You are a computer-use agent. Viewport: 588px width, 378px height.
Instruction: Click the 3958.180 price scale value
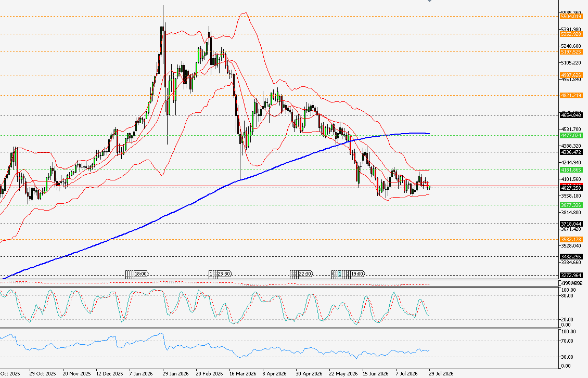(x=571, y=195)
